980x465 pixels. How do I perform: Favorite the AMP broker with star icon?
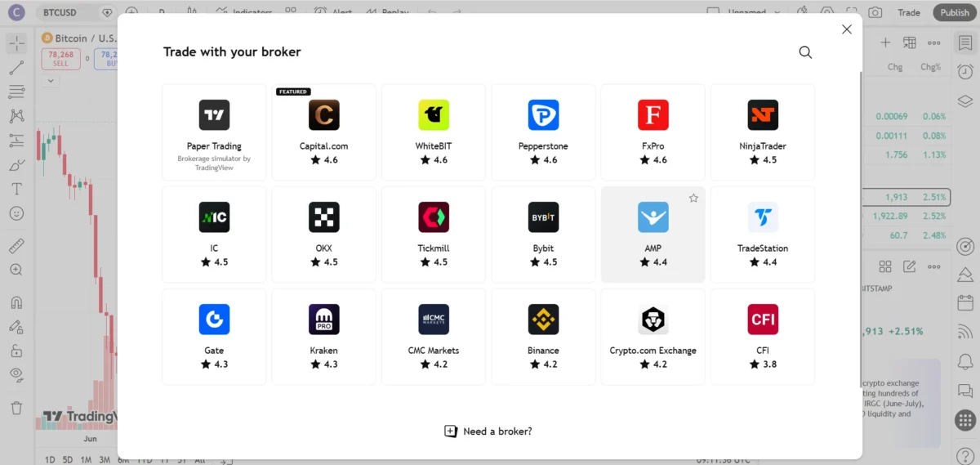point(693,198)
